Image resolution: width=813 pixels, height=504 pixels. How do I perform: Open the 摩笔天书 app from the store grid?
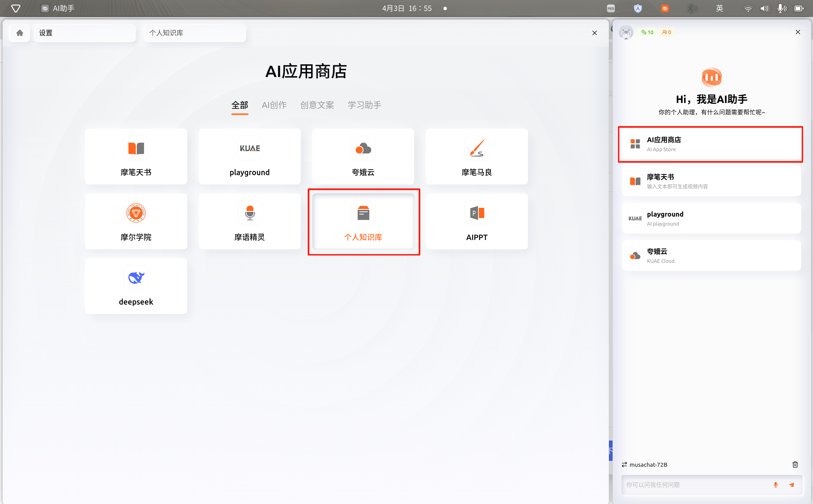point(136,156)
